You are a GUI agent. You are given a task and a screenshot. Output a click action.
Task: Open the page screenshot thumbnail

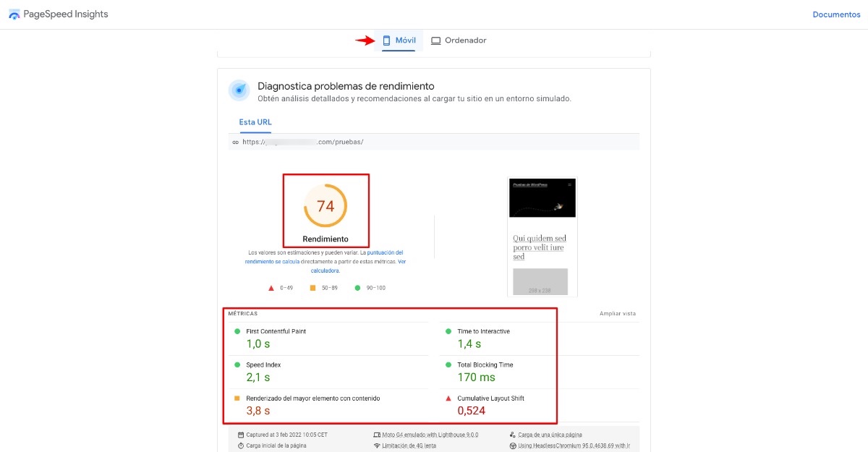542,237
